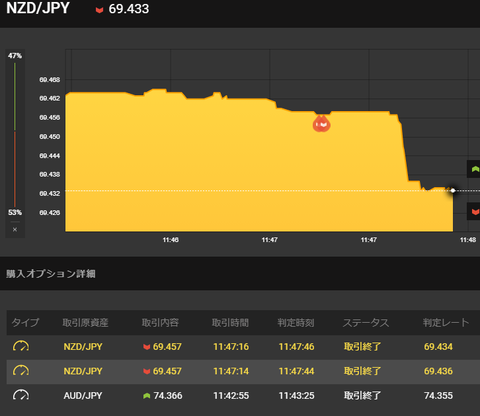Click red down arrow in 11:47:14 trade row
The width and height of the screenshot is (480, 416).
point(147,371)
